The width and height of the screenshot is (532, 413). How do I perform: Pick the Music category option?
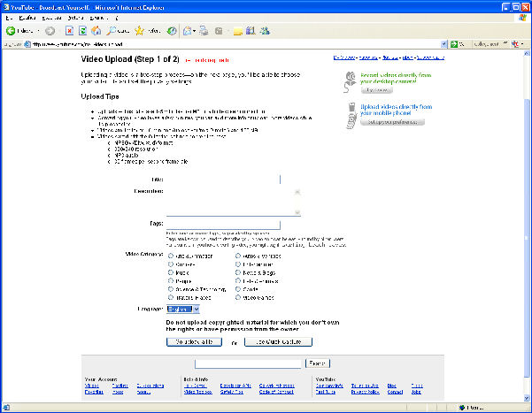[x=171, y=272]
